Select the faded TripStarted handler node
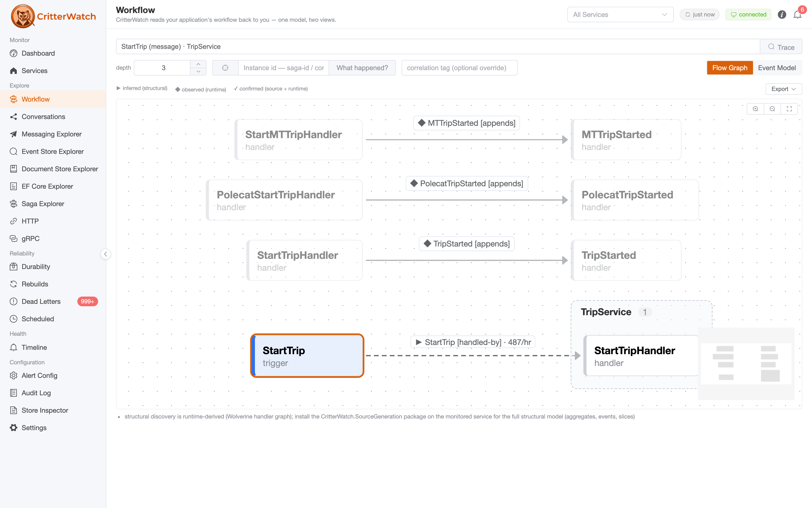 626,260
